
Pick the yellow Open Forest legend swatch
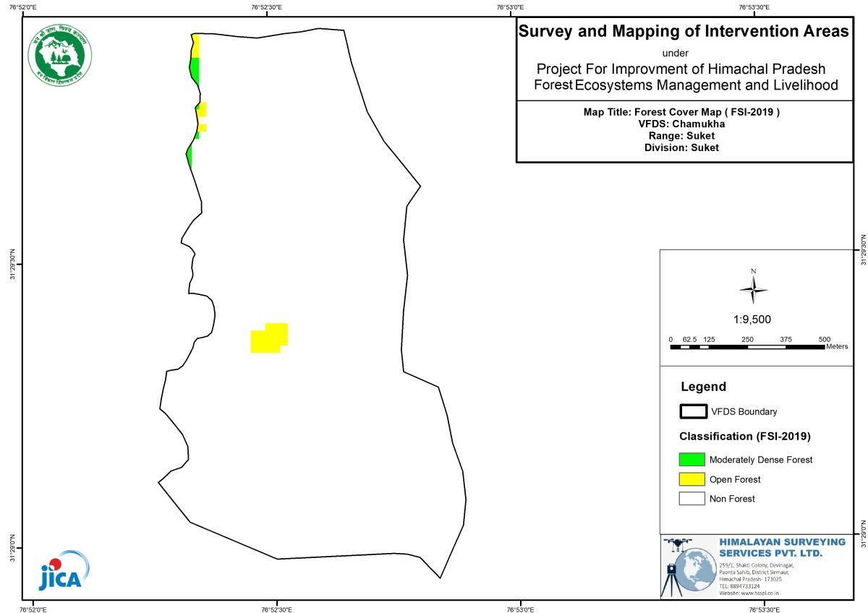tap(692, 479)
